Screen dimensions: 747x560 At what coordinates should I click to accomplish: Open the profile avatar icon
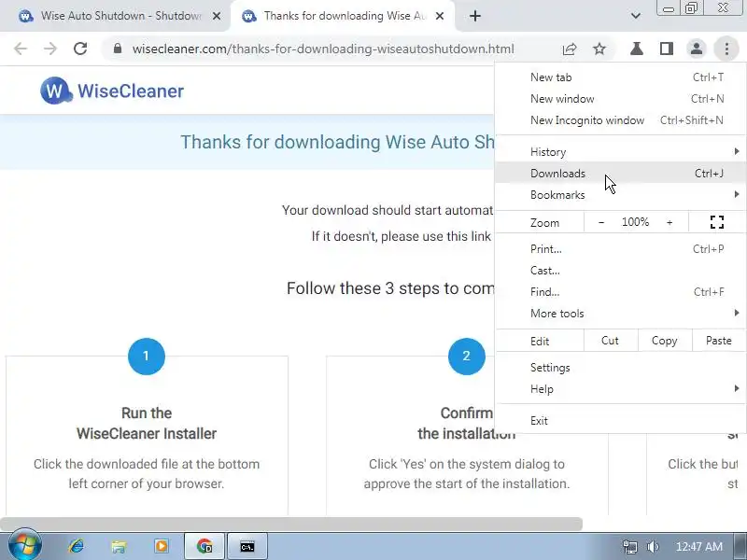(x=697, y=49)
